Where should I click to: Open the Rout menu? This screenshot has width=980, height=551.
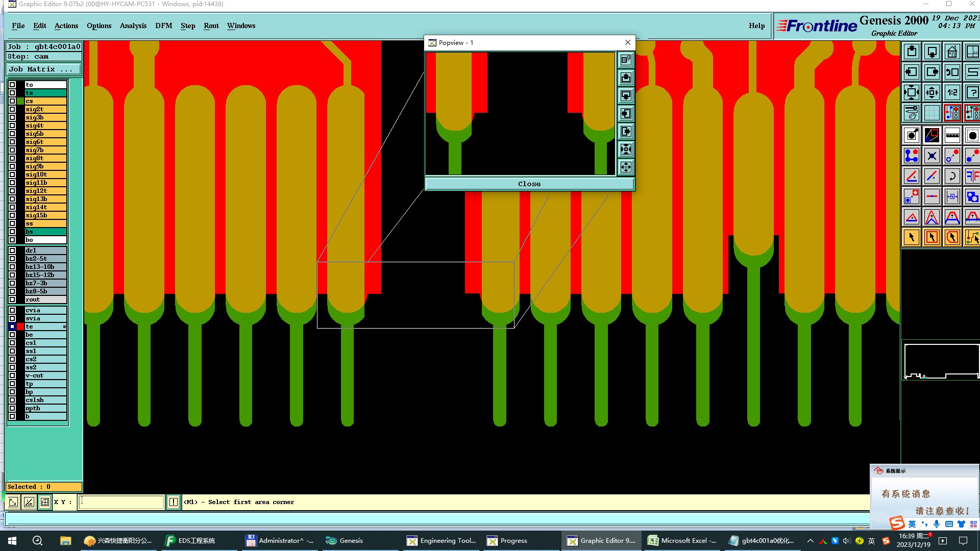211,26
